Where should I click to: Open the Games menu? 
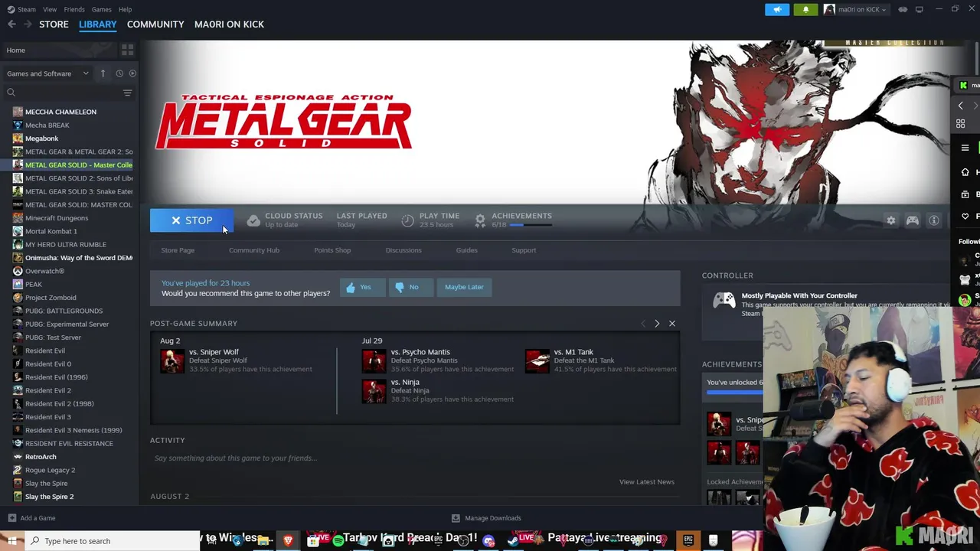click(x=101, y=9)
